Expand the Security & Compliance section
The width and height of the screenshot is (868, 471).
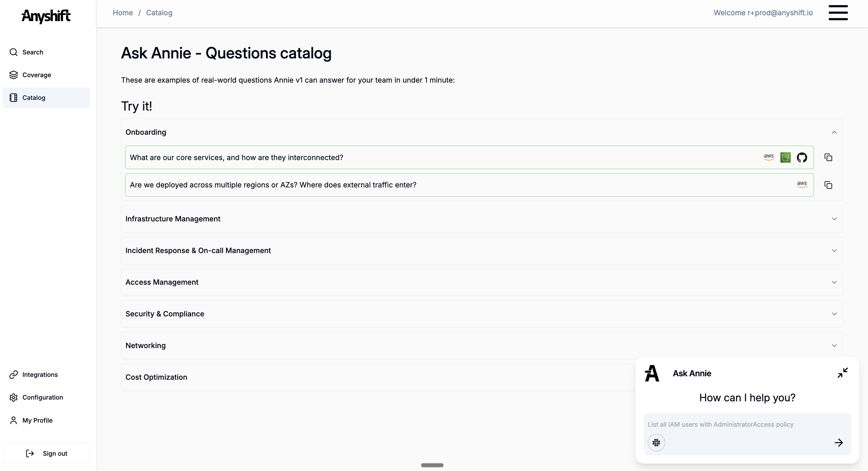[x=834, y=314]
